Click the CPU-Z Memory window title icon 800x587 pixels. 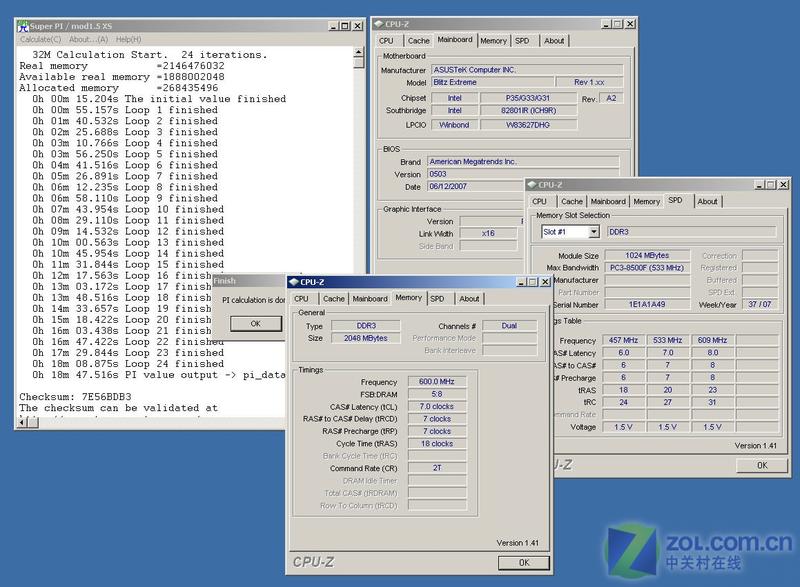tap(293, 282)
